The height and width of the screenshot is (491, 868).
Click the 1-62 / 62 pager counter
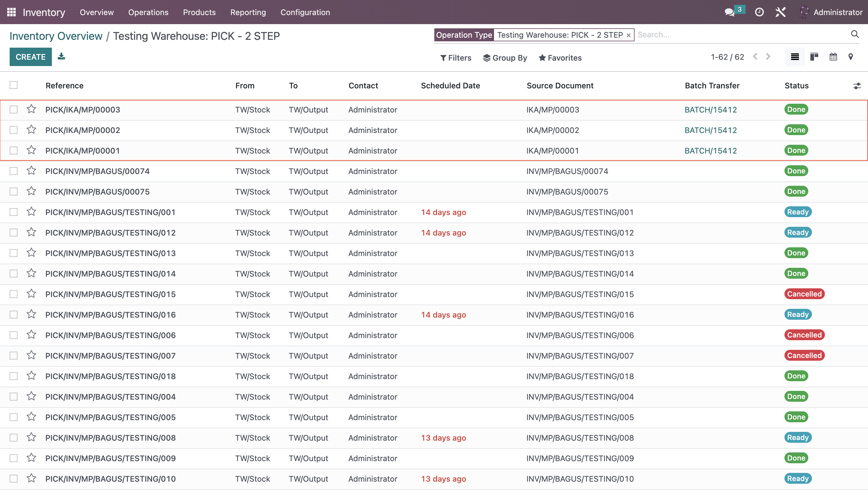(727, 57)
